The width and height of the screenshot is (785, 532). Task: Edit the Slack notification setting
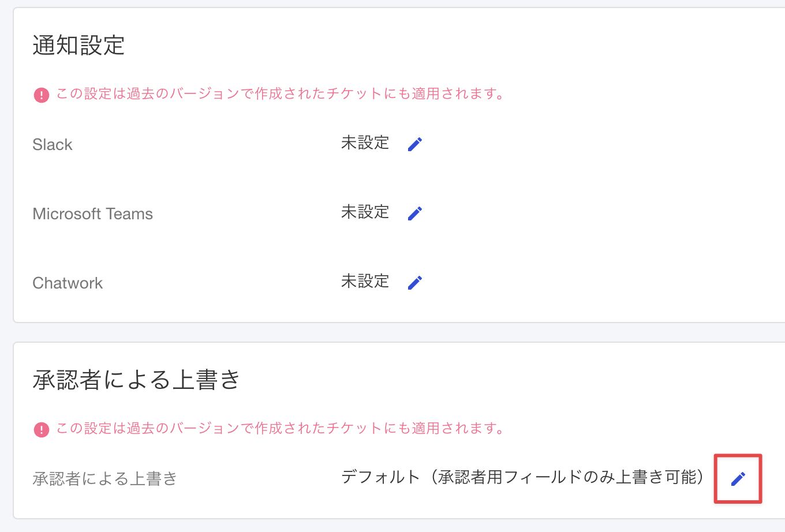coord(415,144)
